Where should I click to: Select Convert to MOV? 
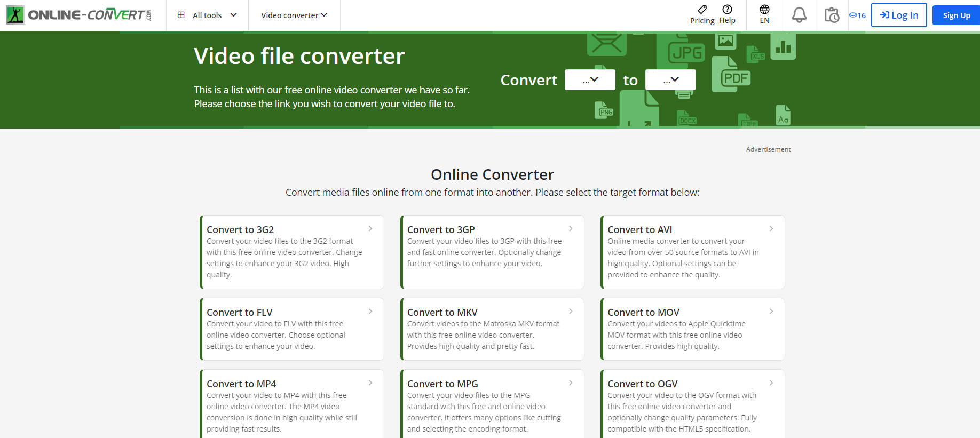pyautogui.click(x=644, y=312)
